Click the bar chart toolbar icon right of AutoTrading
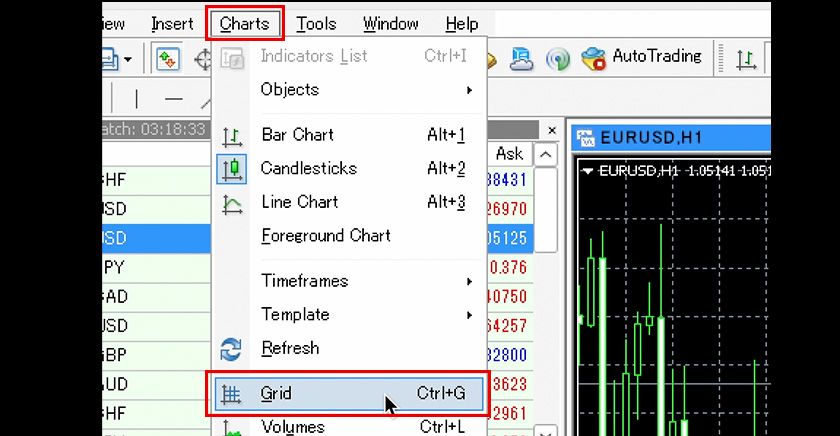The height and width of the screenshot is (436, 840). (x=746, y=58)
